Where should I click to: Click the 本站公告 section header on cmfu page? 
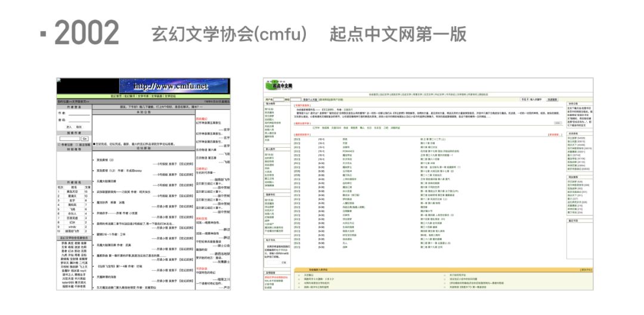(x=143, y=112)
